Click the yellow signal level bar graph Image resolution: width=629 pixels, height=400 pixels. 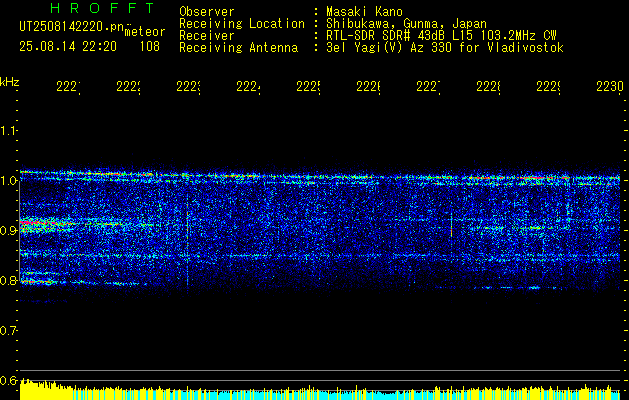[320, 390]
